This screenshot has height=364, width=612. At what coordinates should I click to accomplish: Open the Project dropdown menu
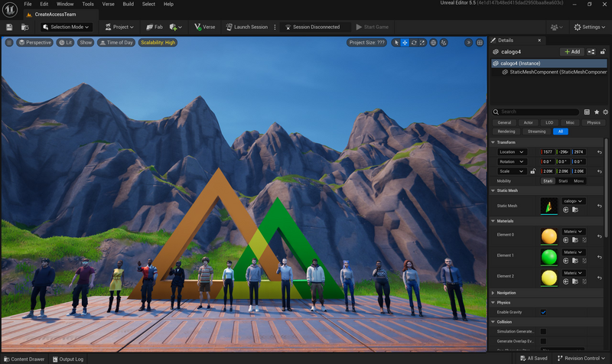pos(119,27)
